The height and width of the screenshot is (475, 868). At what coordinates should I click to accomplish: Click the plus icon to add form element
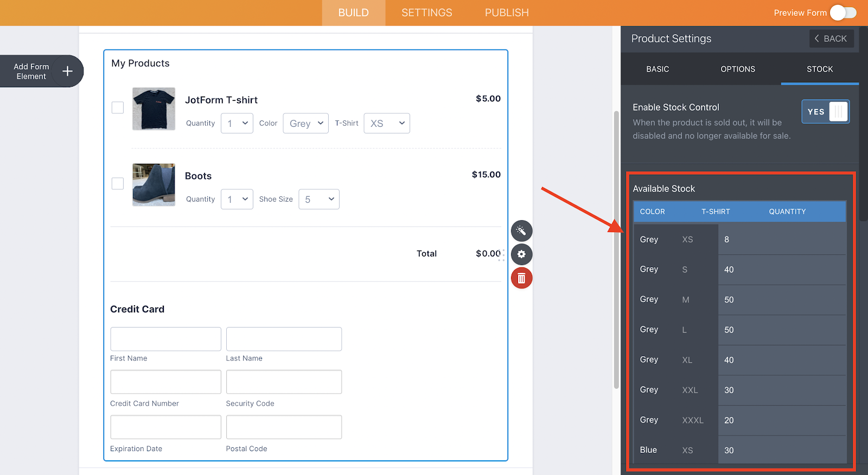pyautogui.click(x=67, y=71)
